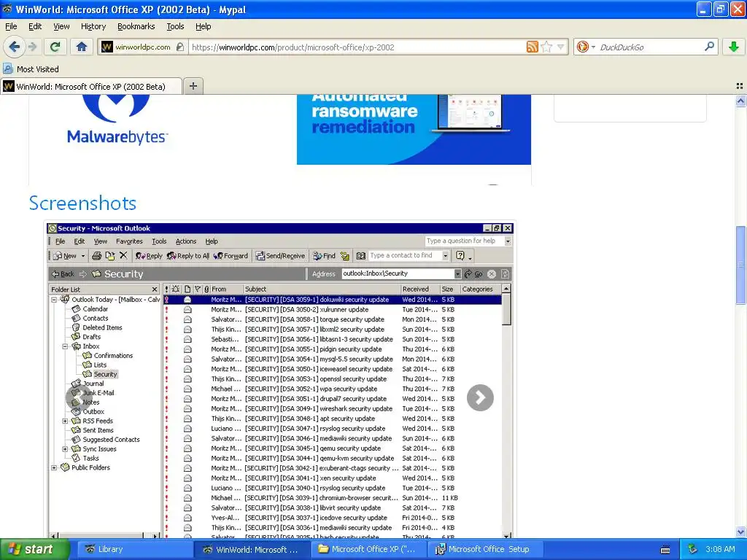Click the on-screen keyboard tray icon
This screenshot has height=560, width=747.
665,550
